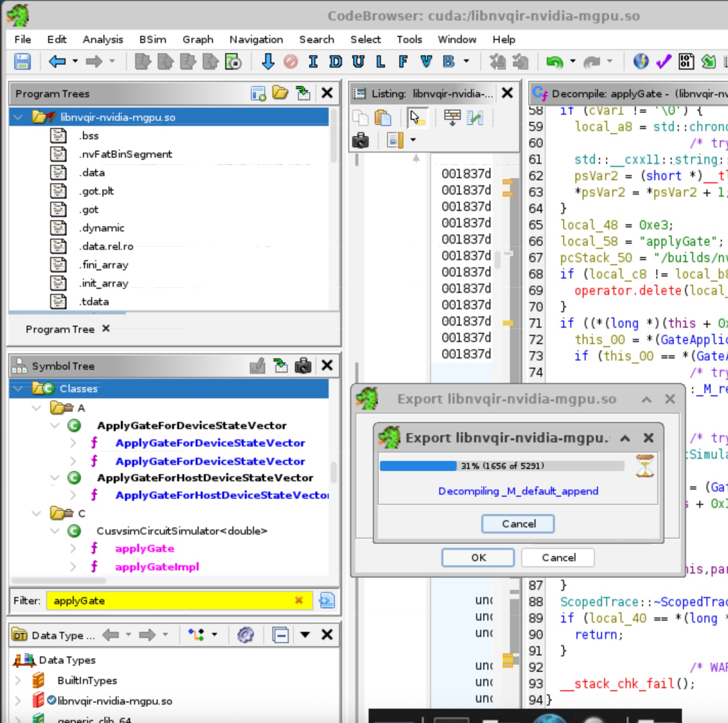Click the filter options icon beside applyGate filter

pos(326,600)
